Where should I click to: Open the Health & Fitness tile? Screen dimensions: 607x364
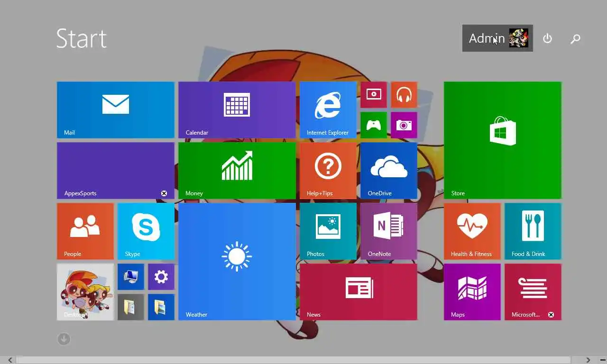pyautogui.click(x=472, y=231)
